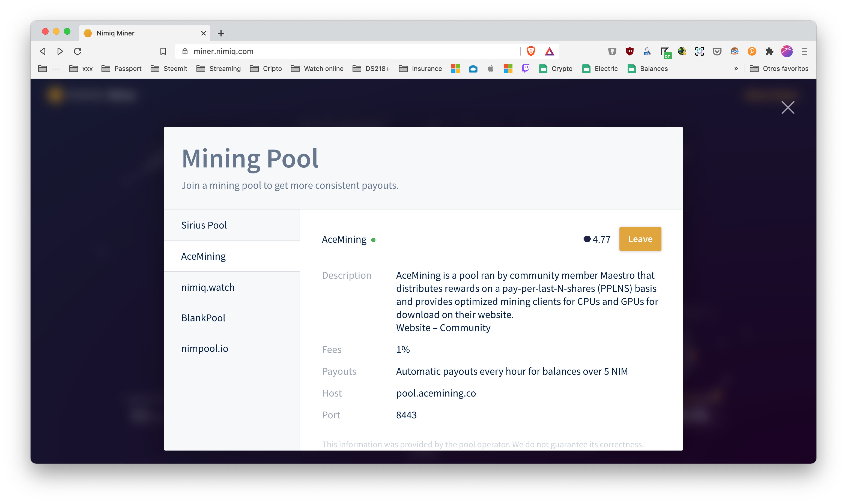Viewport: 847px width, 504px height.
Task: Show hidden bookmarks with the chevron
Action: click(736, 69)
